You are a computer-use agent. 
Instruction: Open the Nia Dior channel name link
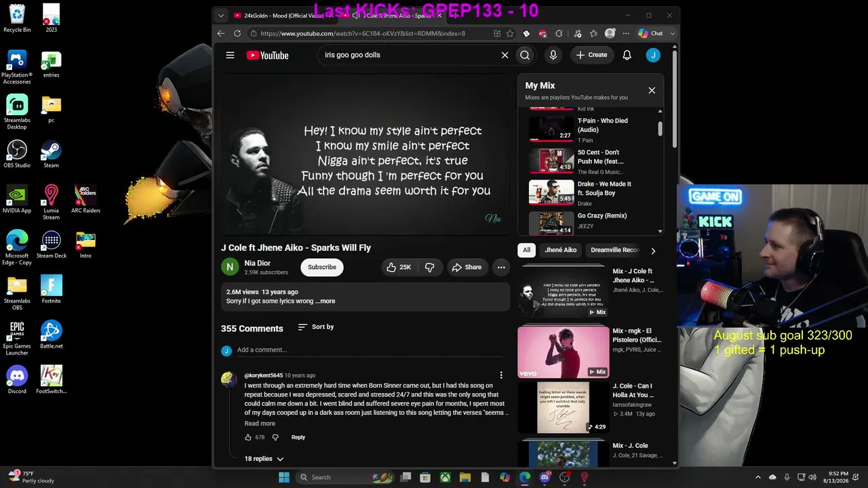[258, 263]
